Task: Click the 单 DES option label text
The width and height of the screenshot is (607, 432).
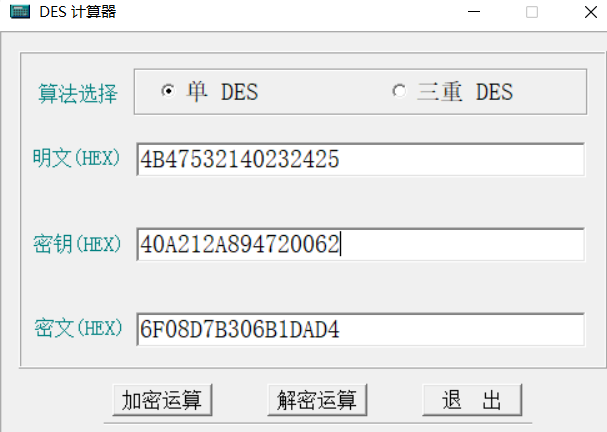Action: [x=222, y=92]
